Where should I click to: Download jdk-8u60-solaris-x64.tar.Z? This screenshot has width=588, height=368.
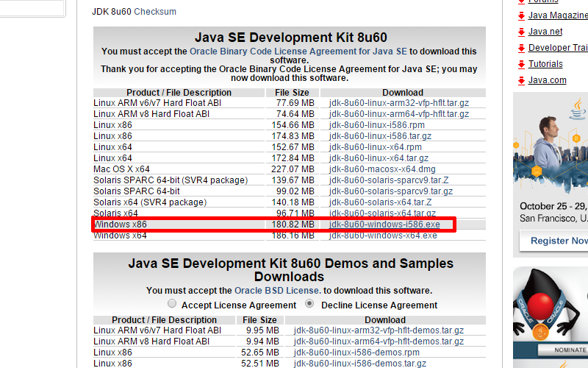click(380, 202)
